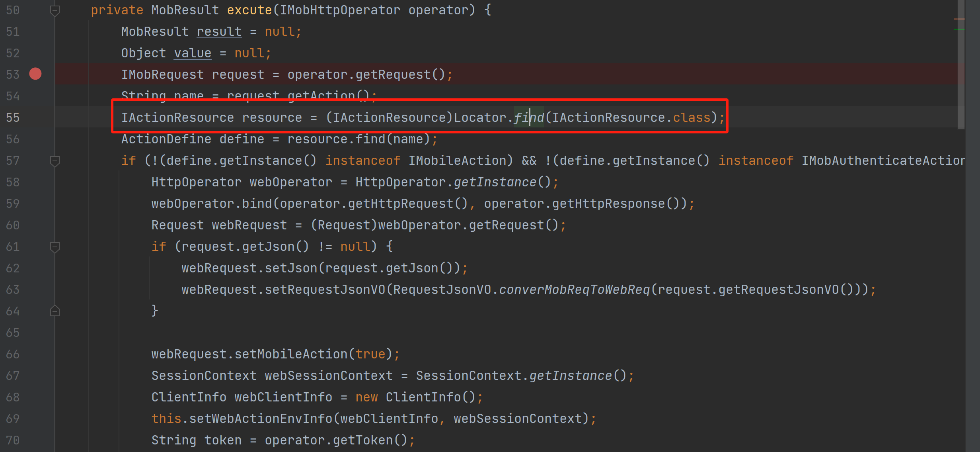Click setMobileAction call on line 66

[x=291, y=354]
